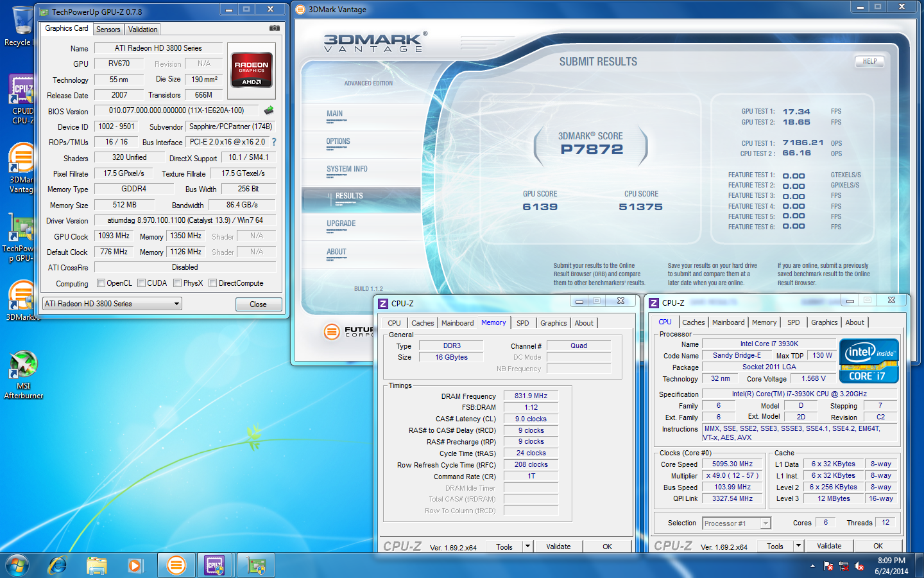Screen dimensions: 924x578
Task: Open Windows Media Player on the taskbar
Action: (135, 565)
